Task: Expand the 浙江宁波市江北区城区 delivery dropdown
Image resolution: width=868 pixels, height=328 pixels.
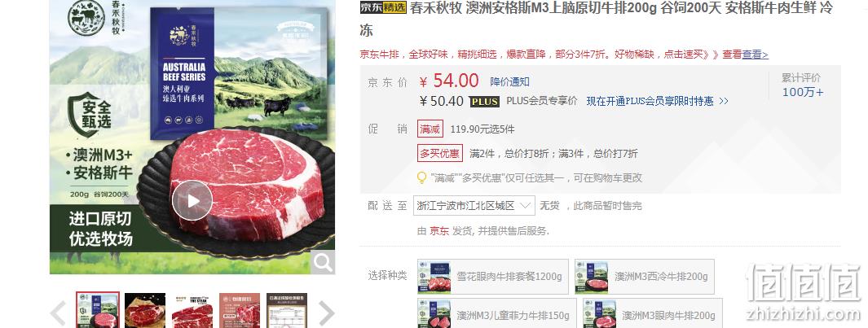Action: (x=474, y=206)
